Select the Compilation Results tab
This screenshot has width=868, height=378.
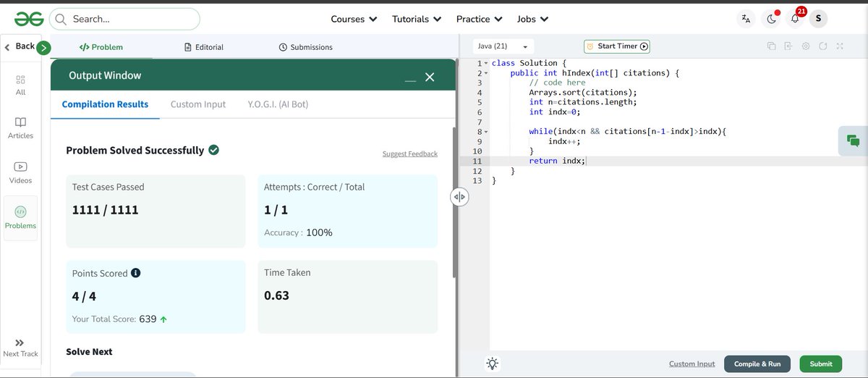click(x=105, y=104)
